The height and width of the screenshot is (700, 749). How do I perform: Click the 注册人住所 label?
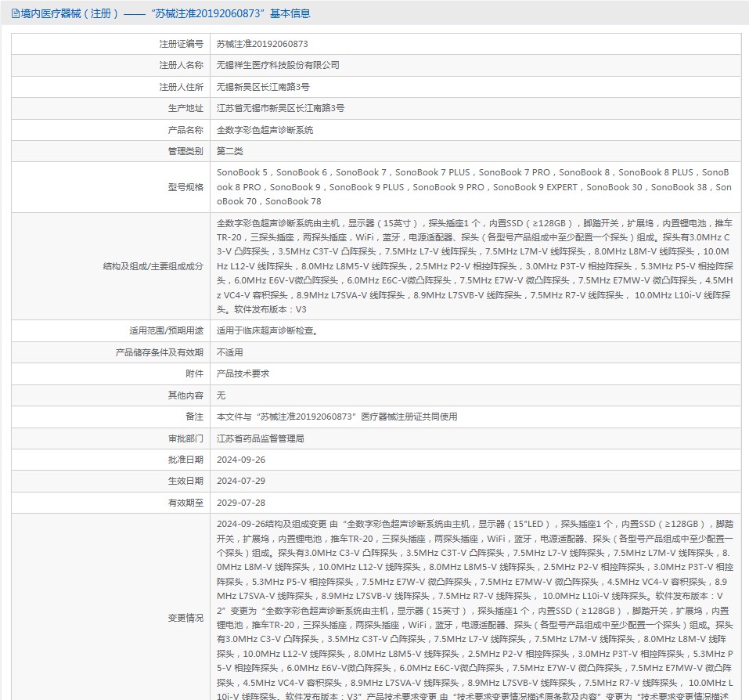181,87
